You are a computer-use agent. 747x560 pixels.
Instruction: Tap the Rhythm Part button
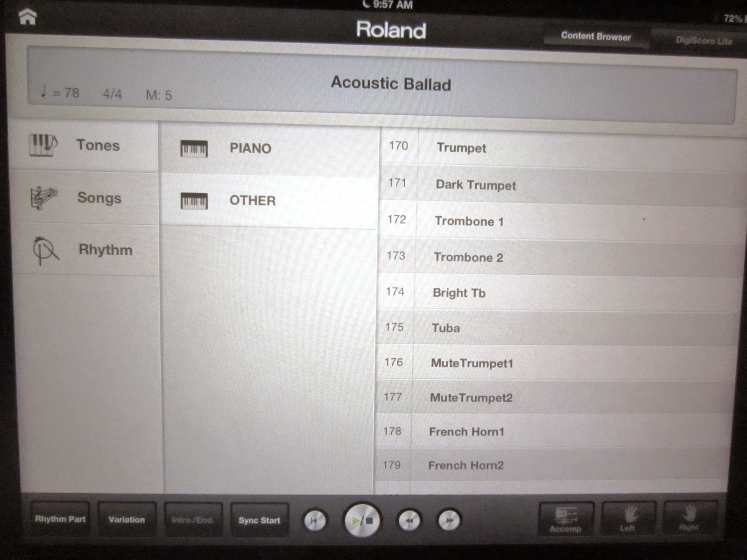(x=60, y=519)
